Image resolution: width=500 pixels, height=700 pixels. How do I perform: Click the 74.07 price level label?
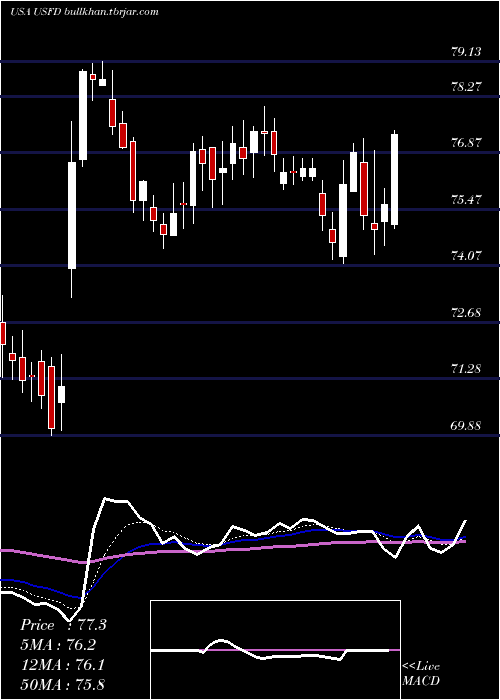click(466, 256)
